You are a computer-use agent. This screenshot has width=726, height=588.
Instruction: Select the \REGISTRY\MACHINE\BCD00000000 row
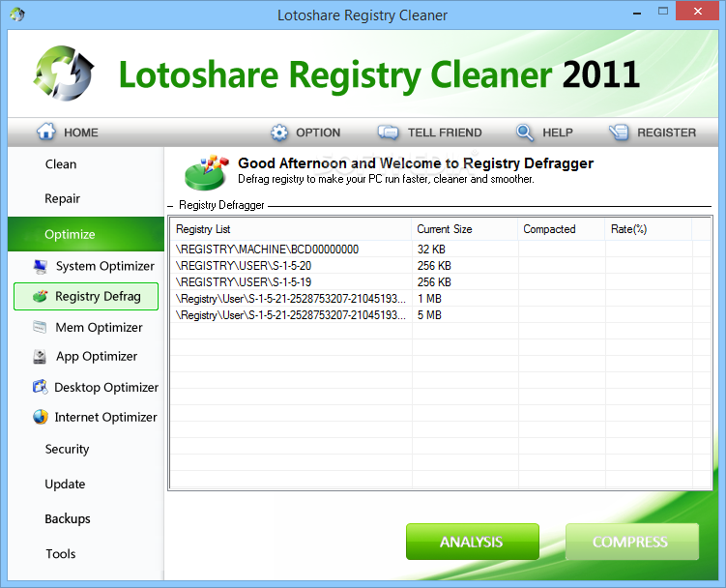tap(440, 250)
